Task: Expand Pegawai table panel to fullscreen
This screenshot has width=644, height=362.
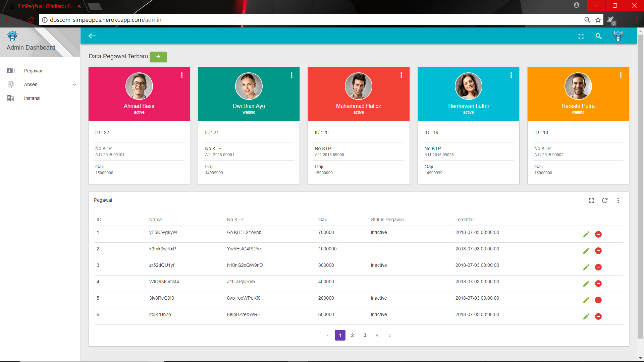Action: pyautogui.click(x=591, y=200)
